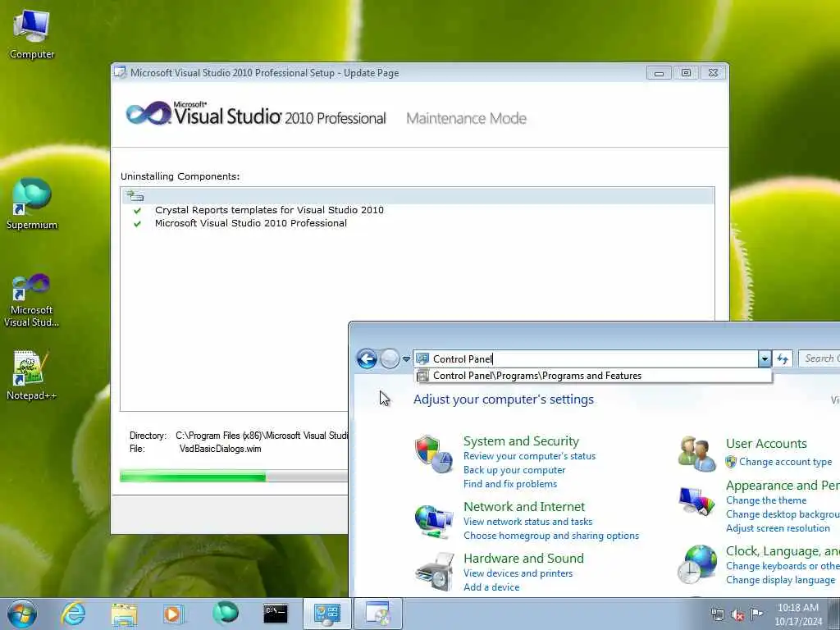This screenshot has width=840, height=630.
Task: Click the Control Panel forward navigation button
Action: 390,358
